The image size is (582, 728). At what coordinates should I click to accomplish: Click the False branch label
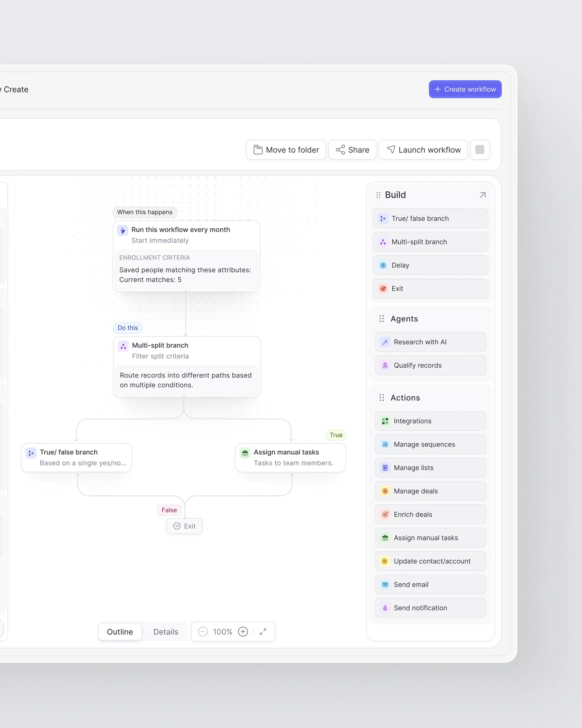point(169,510)
